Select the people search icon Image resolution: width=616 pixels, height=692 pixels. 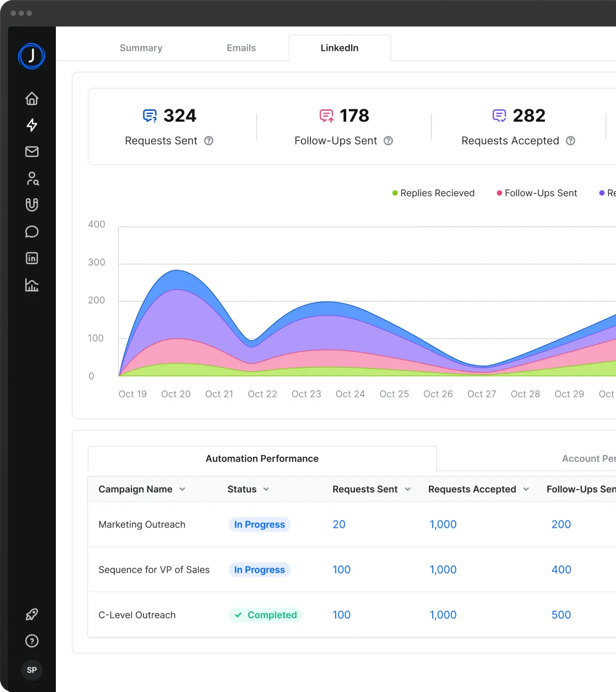(32, 178)
